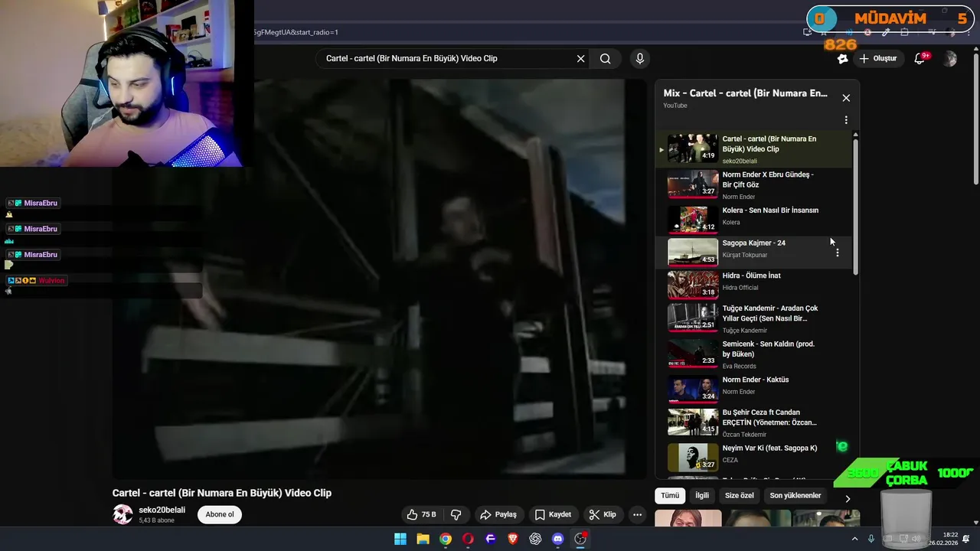The image size is (980, 551).
Task: Open the OBS app on the taskbar
Action: click(x=580, y=539)
